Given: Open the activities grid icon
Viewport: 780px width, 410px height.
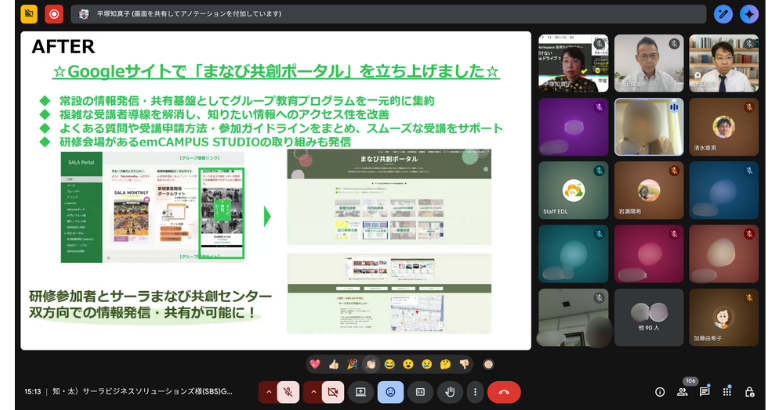Looking at the screenshot, I should (727, 392).
